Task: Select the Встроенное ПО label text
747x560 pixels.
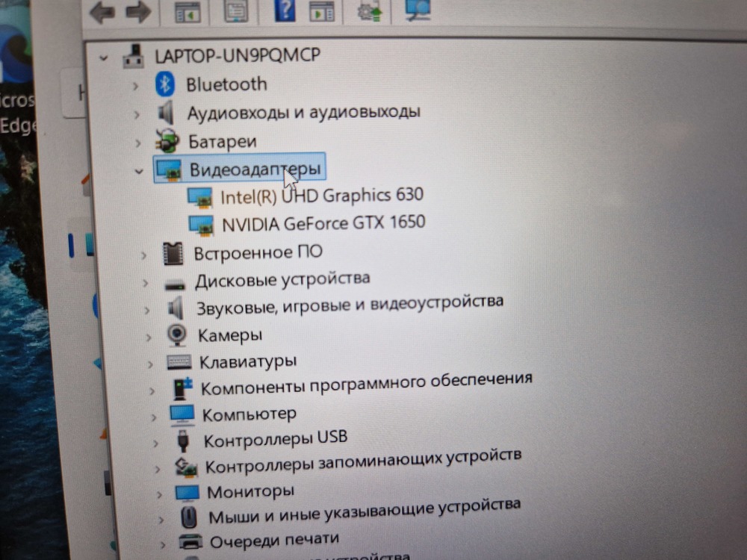Action: (x=258, y=252)
